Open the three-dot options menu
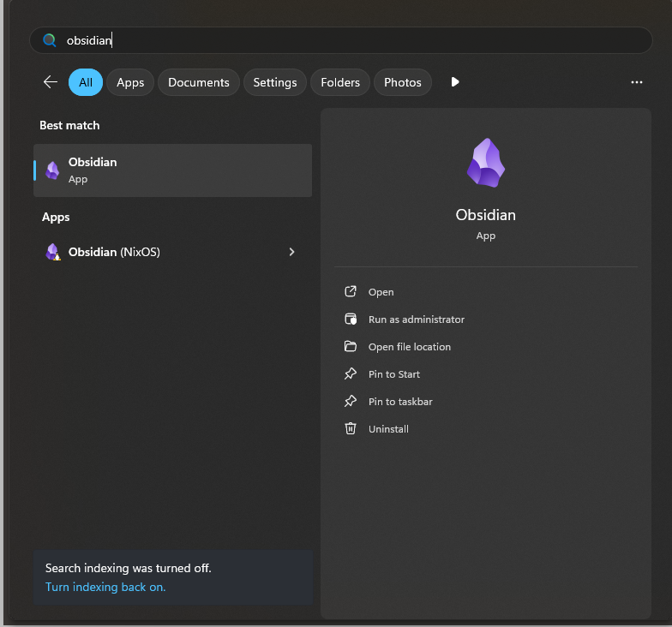Viewport: 672px width, 627px height. click(636, 82)
